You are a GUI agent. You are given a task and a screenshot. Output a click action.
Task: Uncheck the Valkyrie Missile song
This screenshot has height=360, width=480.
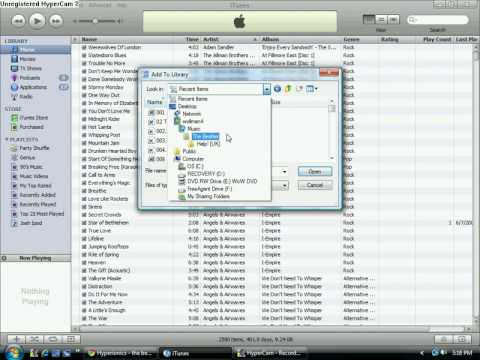coord(84,278)
